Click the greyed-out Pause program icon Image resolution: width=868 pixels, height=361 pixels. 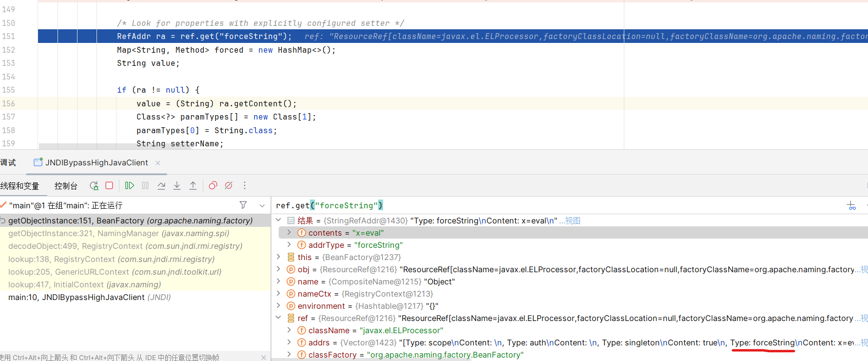145,185
